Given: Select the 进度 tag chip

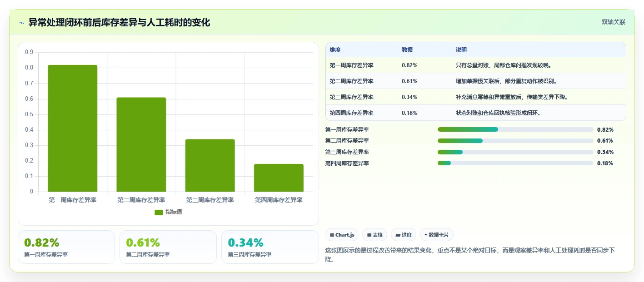Looking at the screenshot, I should tap(404, 235).
